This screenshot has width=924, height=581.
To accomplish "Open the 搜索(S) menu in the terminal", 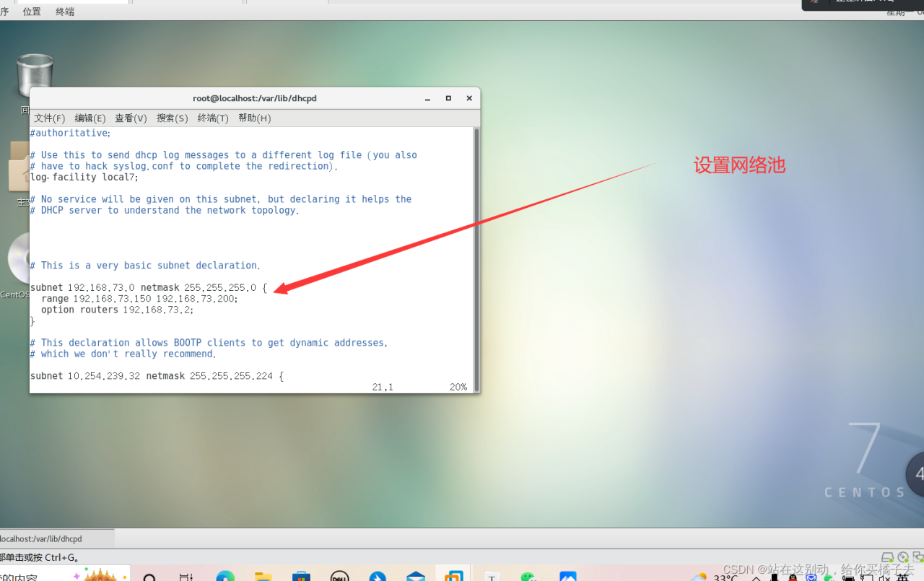I will point(172,118).
